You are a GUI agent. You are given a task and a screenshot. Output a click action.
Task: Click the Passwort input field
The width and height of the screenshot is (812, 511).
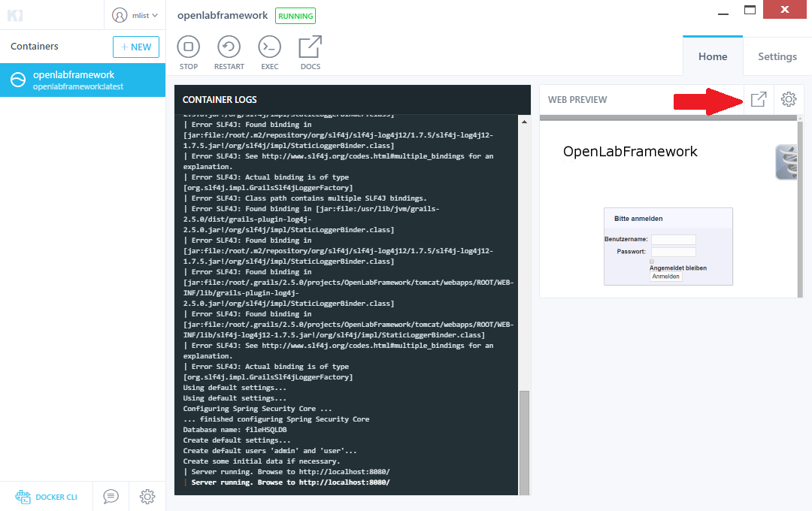point(673,252)
